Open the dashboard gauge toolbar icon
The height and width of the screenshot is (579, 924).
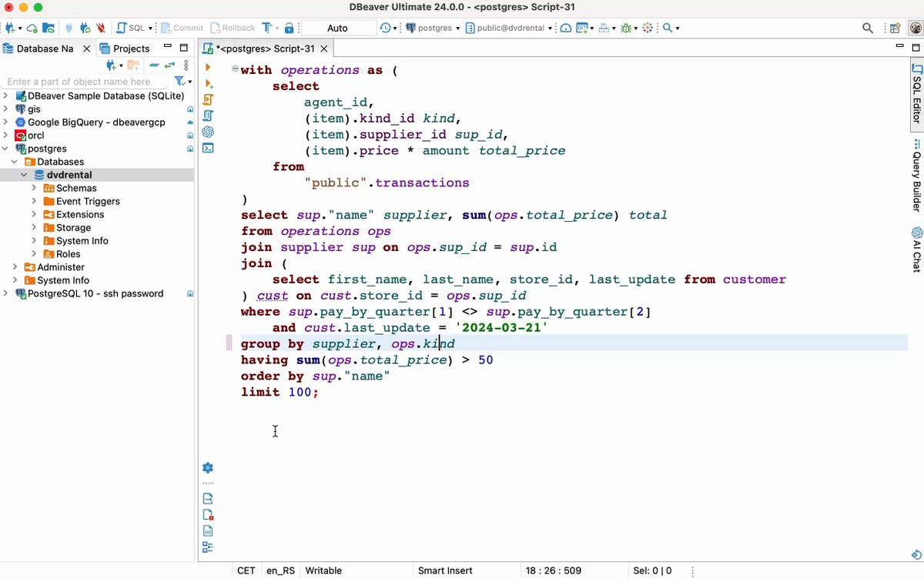tap(565, 28)
